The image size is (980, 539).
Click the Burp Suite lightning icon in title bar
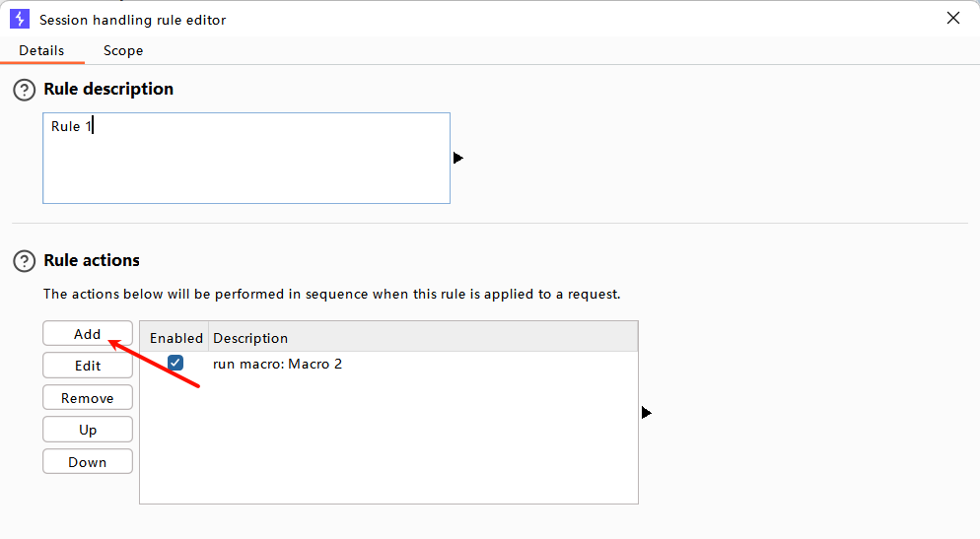tap(20, 19)
